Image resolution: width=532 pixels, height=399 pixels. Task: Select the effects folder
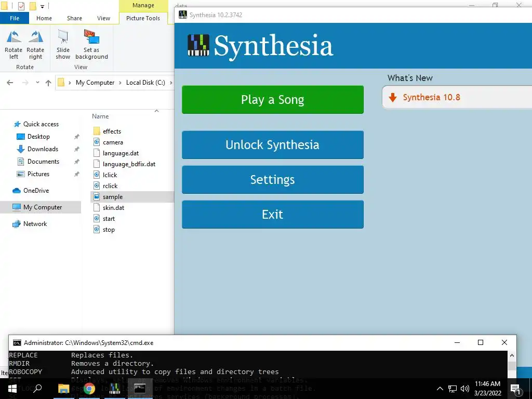click(x=112, y=131)
